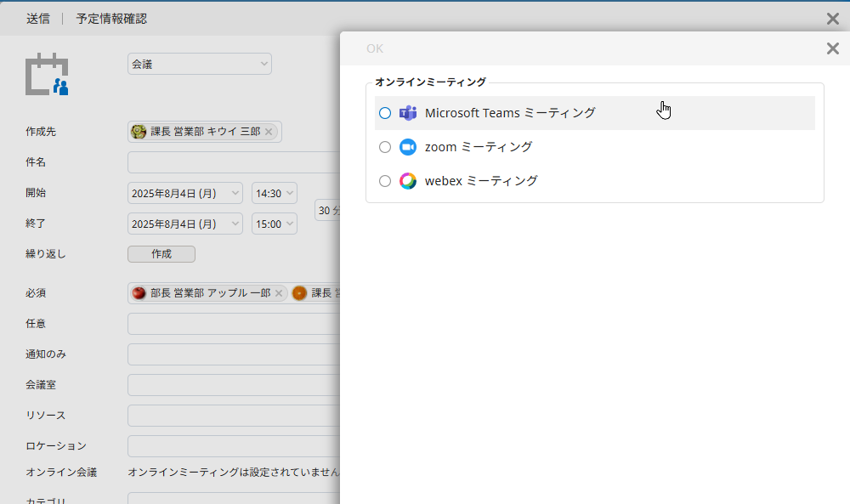Click オンラインミーティングは設定されていません text
This screenshot has width=850, height=504.
pos(234,473)
